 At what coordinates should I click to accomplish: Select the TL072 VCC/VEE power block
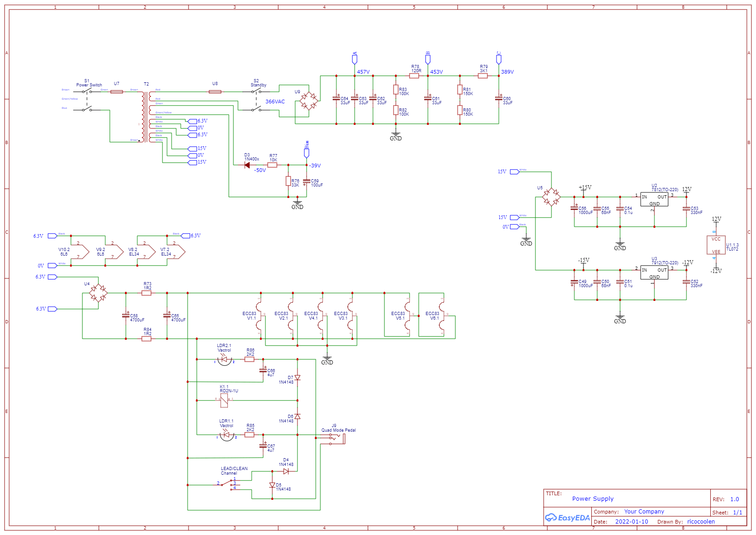pyautogui.click(x=716, y=245)
